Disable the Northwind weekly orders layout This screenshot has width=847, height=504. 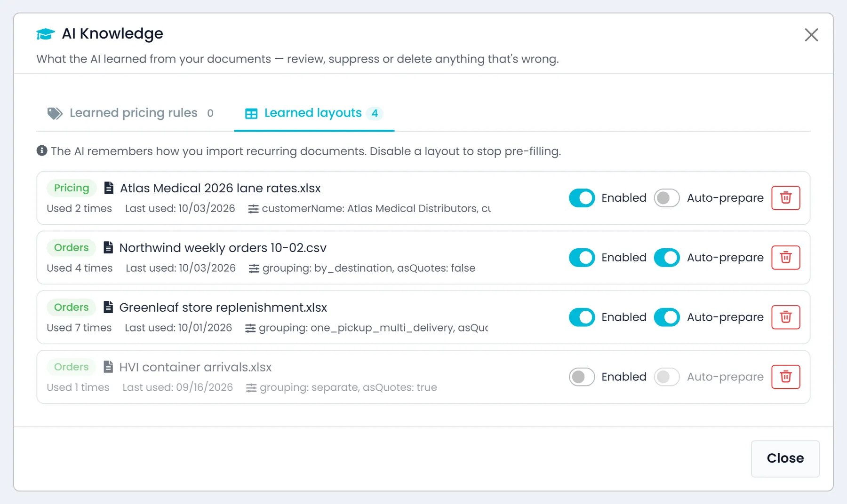[x=582, y=258]
